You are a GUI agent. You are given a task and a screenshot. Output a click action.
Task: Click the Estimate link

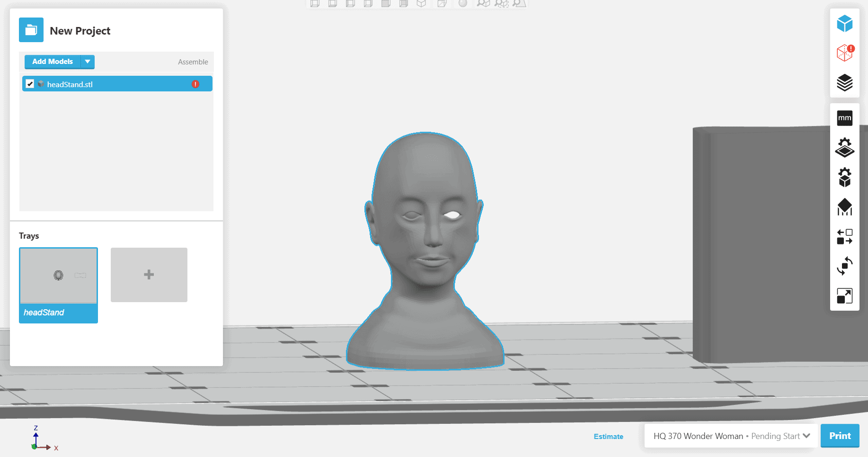tap(608, 436)
